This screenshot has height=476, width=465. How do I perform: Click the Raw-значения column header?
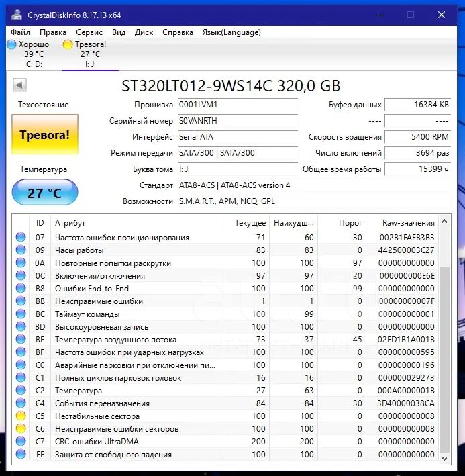point(402,223)
